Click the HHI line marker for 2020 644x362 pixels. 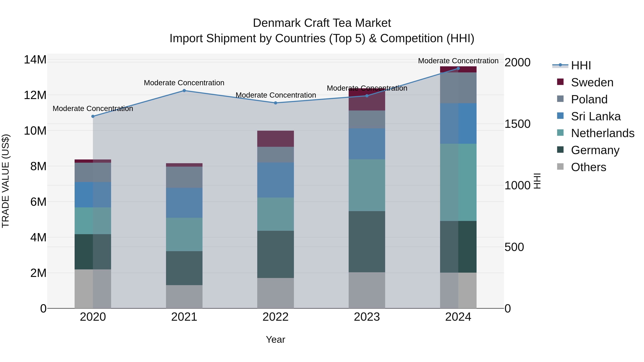click(x=93, y=116)
